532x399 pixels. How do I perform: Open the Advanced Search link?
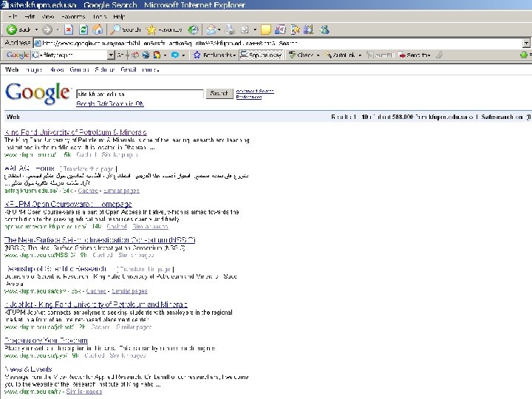(255, 92)
